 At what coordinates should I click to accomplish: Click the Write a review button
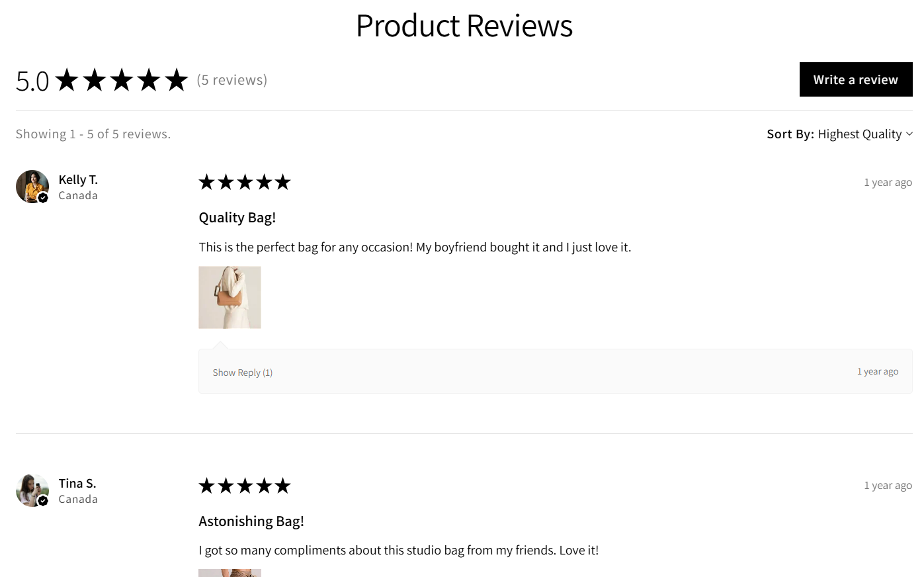point(856,79)
